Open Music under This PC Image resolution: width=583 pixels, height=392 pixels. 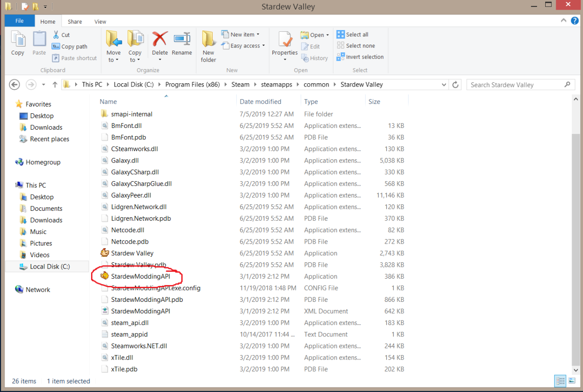(38, 232)
